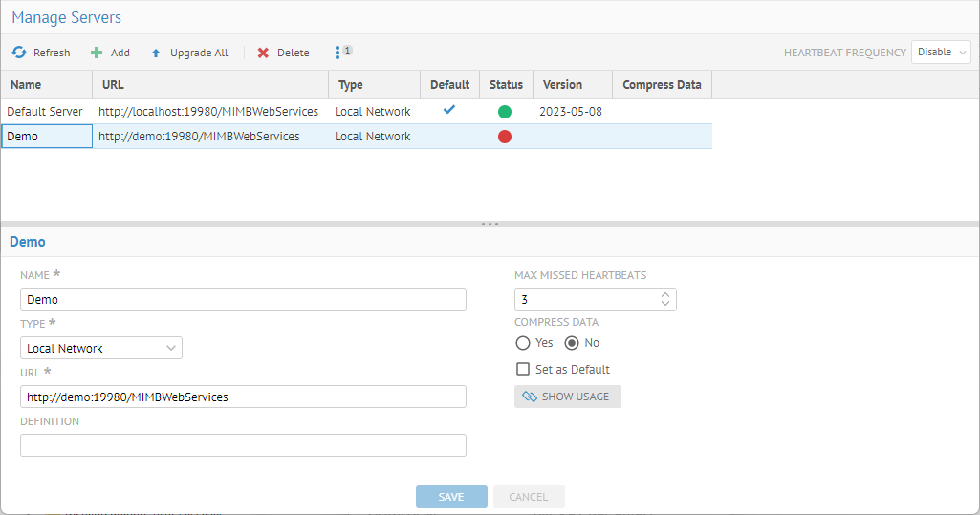Click the red X Delete icon

tap(263, 53)
